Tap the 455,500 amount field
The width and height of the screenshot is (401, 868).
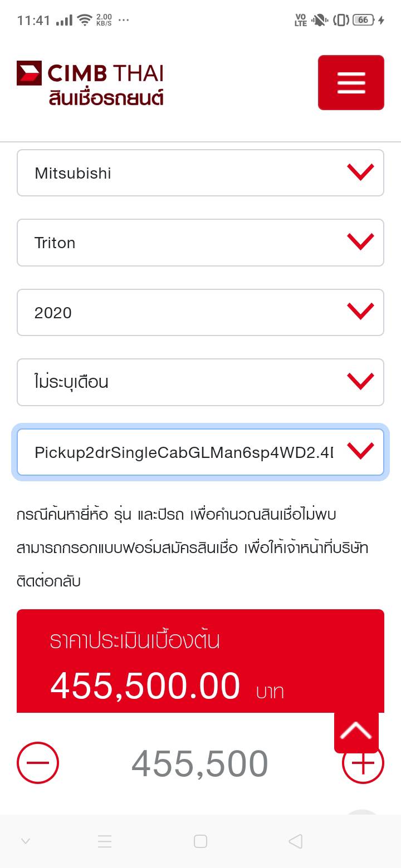pyautogui.click(x=199, y=764)
